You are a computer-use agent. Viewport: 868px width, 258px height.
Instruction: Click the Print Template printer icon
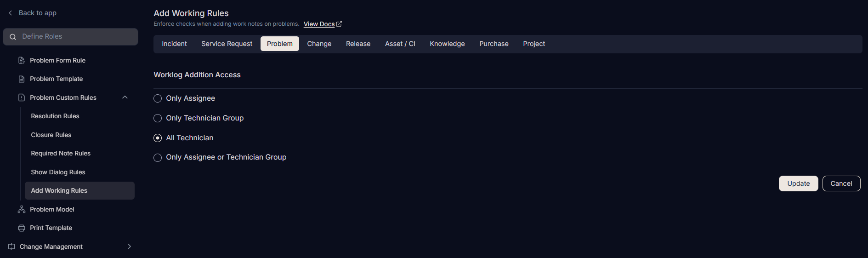coord(22,228)
